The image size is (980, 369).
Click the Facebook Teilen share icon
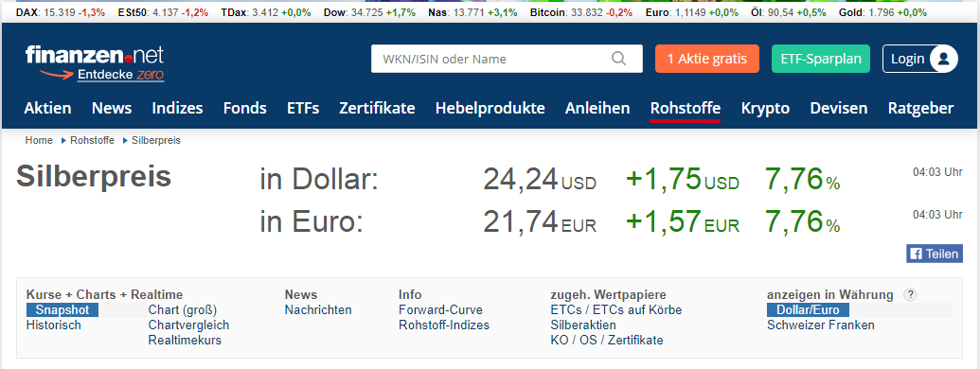[x=935, y=254]
